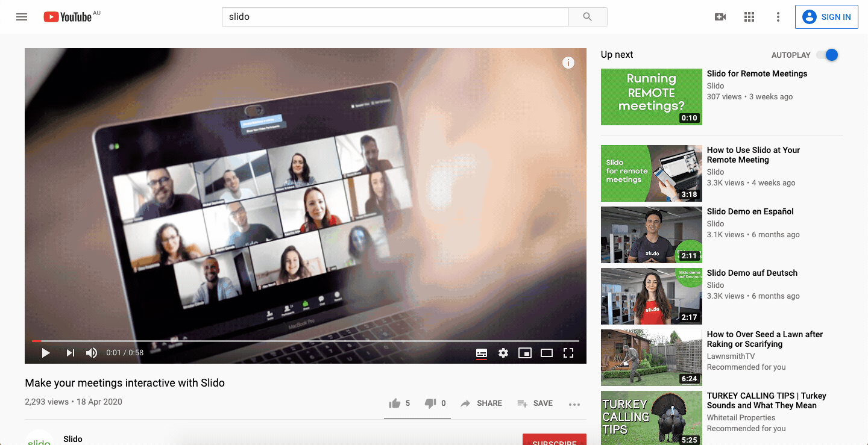
Task: Click the search magnifier button
Action: pos(588,17)
